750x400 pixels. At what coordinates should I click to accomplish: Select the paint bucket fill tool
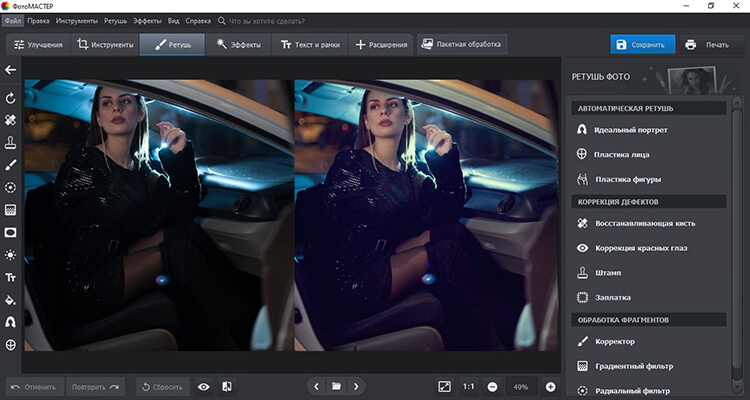[11, 299]
